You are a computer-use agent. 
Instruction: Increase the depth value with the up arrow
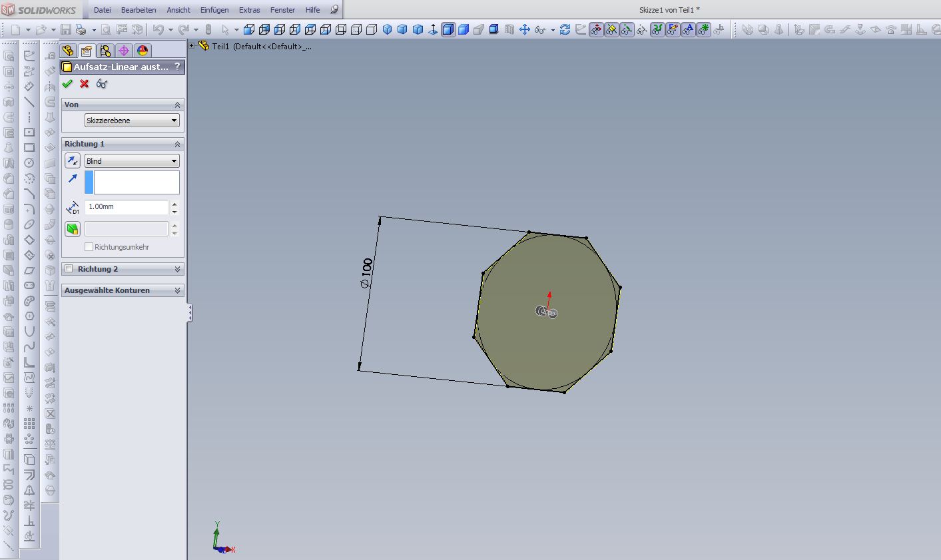coord(174,204)
